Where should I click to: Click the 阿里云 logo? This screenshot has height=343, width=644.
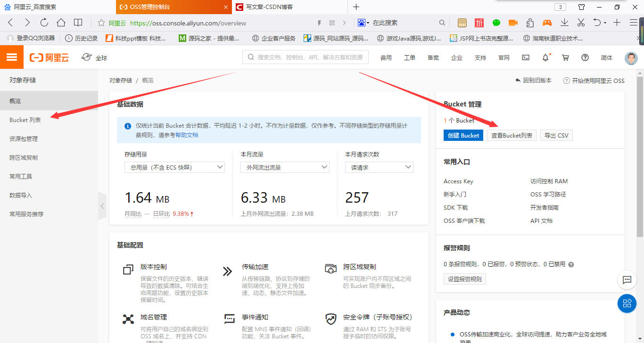[x=49, y=57]
